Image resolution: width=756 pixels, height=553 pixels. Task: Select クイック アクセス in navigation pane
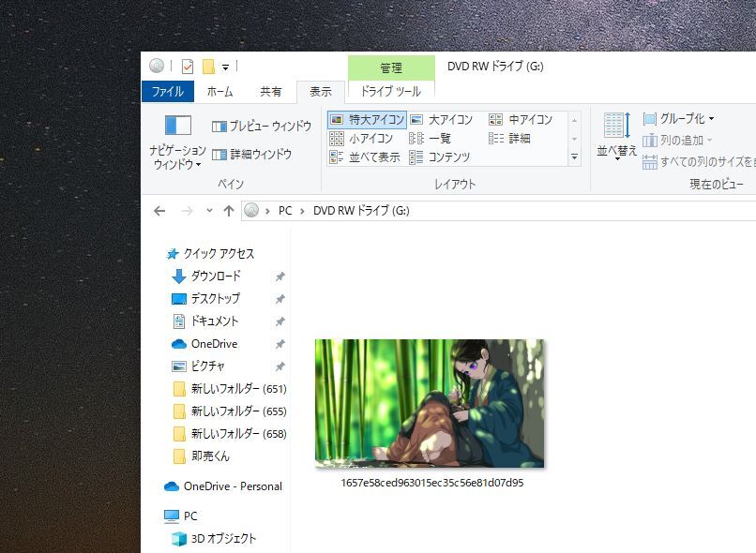pos(210,253)
